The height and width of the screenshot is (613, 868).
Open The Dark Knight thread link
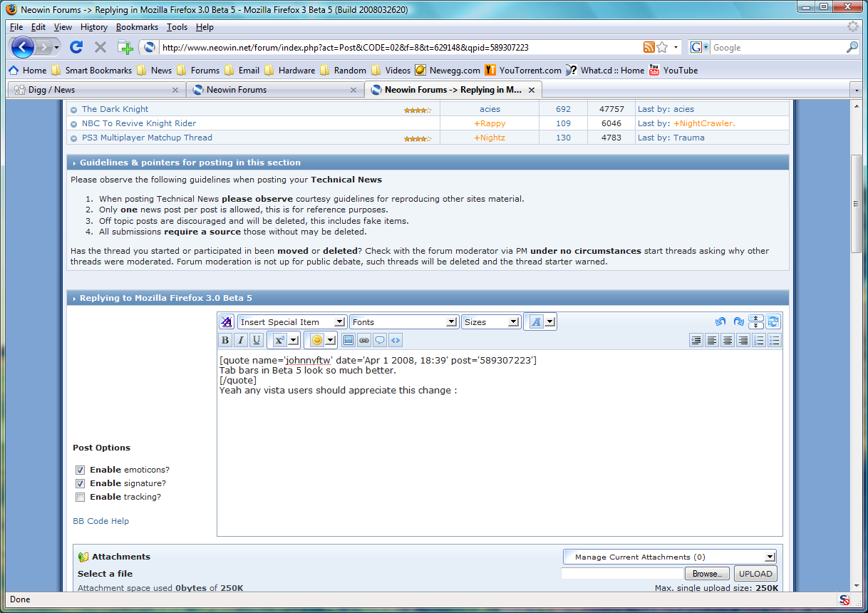click(x=115, y=109)
